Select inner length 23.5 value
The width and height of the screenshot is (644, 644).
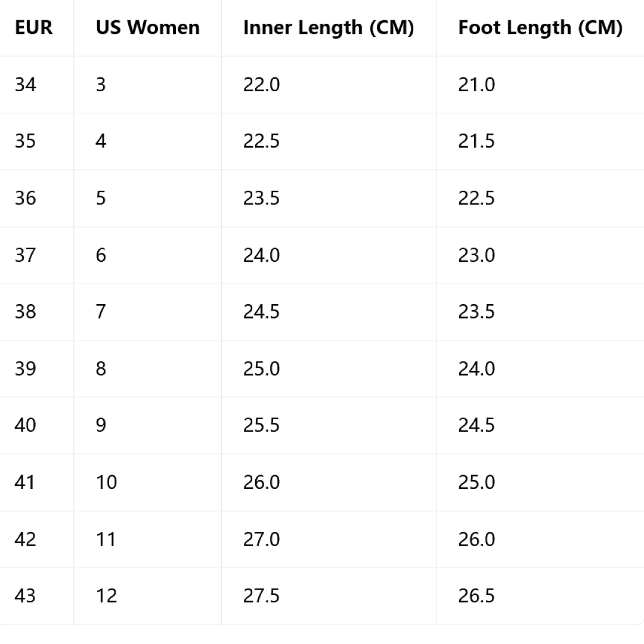pos(261,199)
